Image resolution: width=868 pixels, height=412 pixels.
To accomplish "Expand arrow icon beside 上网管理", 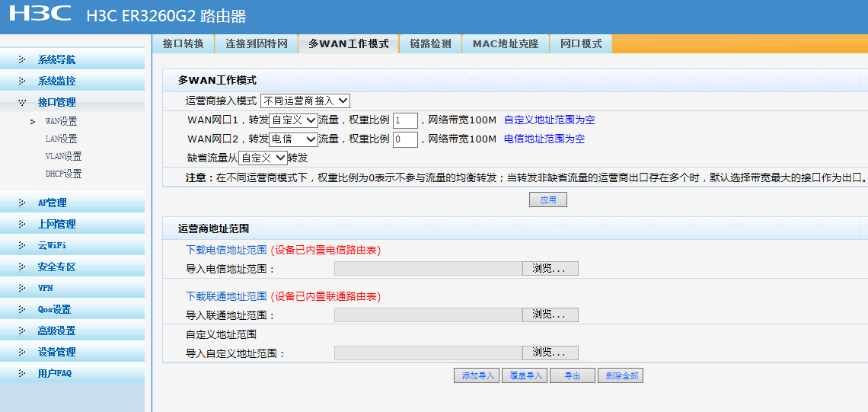I will (x=22, y=224).
